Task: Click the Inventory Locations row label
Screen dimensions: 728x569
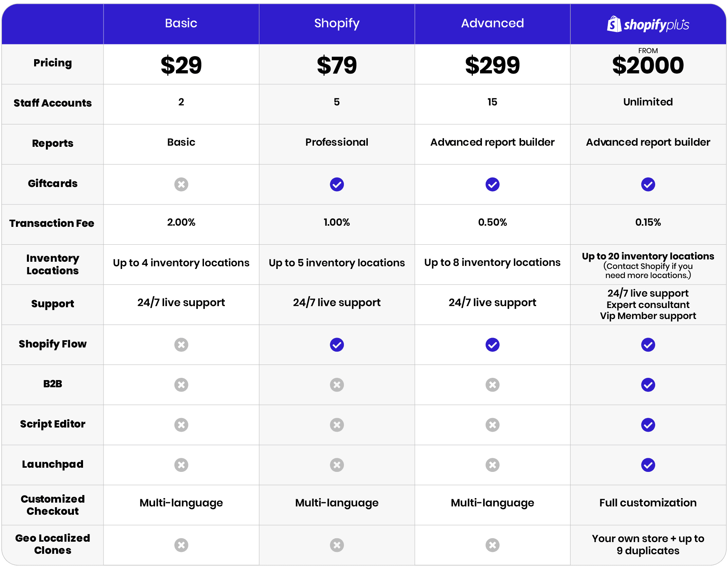Action: click(53, 264)
